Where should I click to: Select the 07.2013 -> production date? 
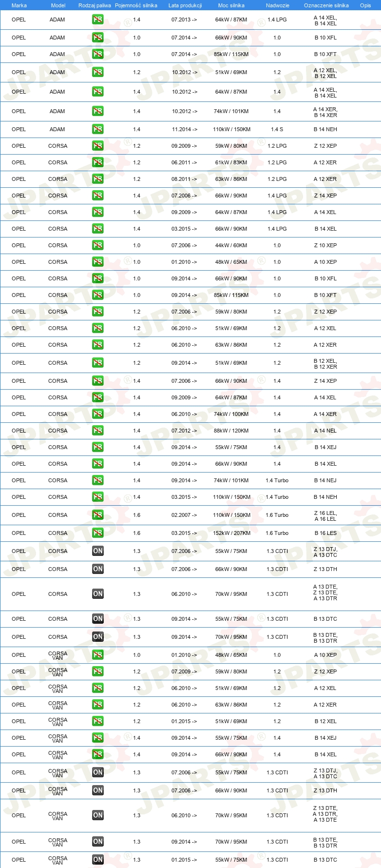(x=184, y=20)
